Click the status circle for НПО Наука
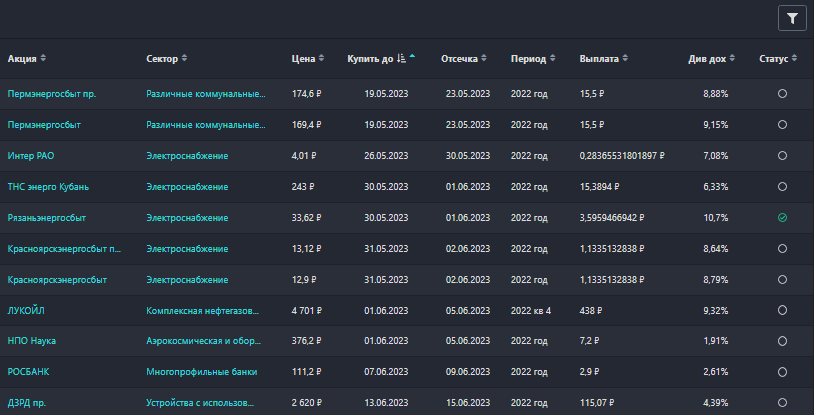 tap(782, 341)
